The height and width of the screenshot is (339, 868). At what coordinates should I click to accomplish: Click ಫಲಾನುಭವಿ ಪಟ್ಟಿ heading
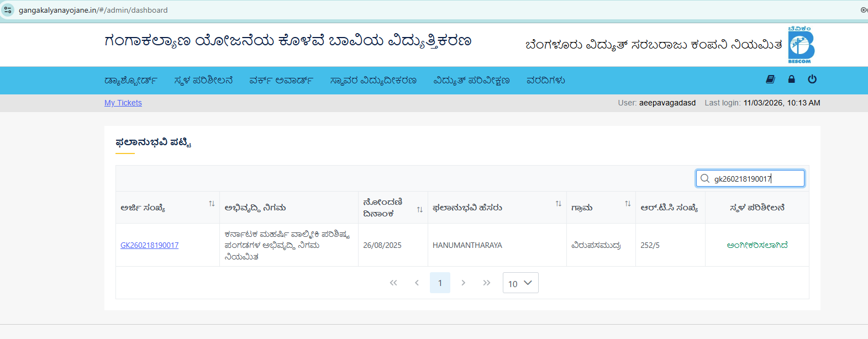tap(154, 142)
